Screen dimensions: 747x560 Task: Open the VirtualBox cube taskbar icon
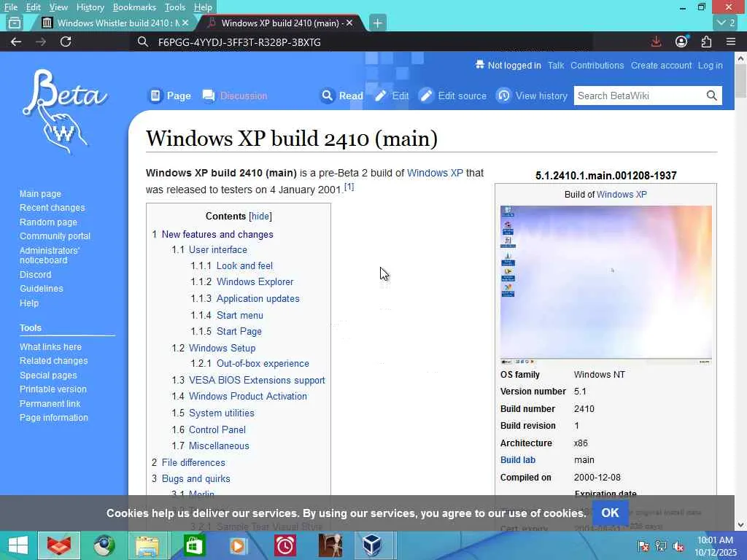(x=372, y=545)
